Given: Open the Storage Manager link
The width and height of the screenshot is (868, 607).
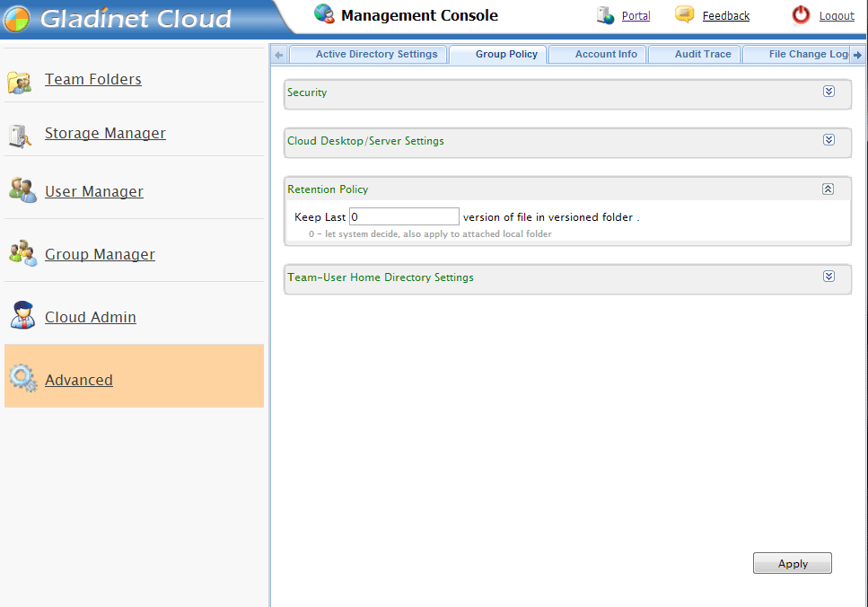Looking at the screenshot, I should click(x=105, y=134).
